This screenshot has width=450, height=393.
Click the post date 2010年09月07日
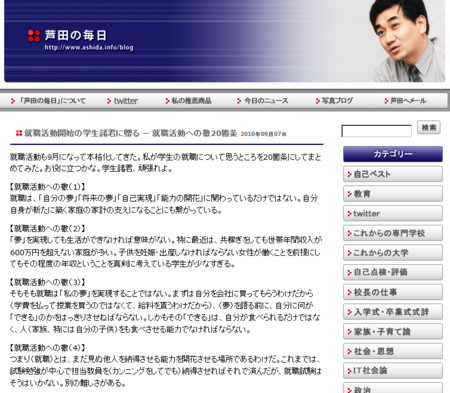point(263,134)
